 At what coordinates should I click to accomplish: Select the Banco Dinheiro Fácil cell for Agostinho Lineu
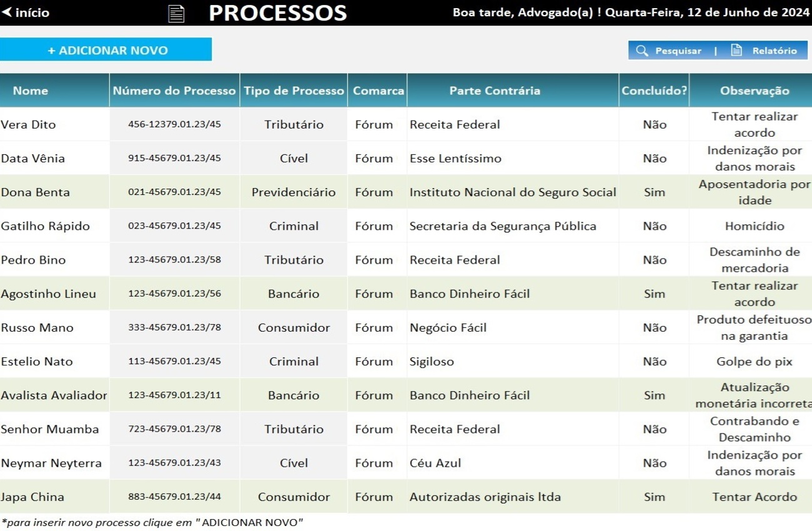point(470,294)
